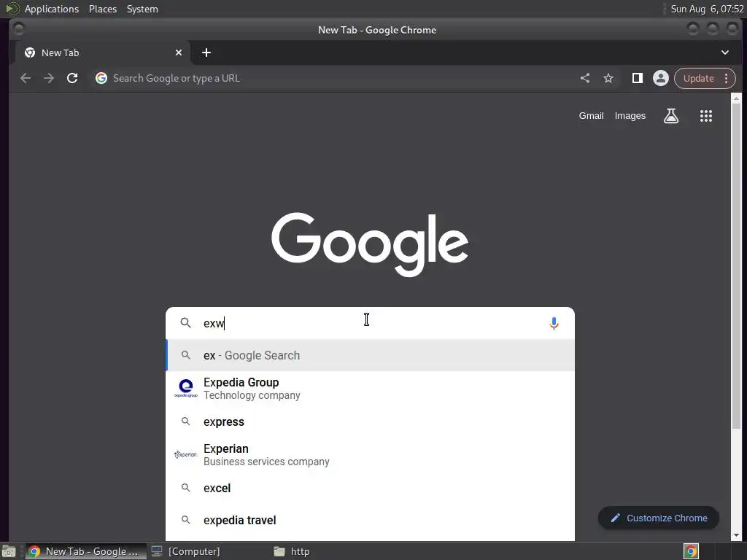Click Chrome icon in bottom-right tray
747x560 pixels.
pos(691,551)
